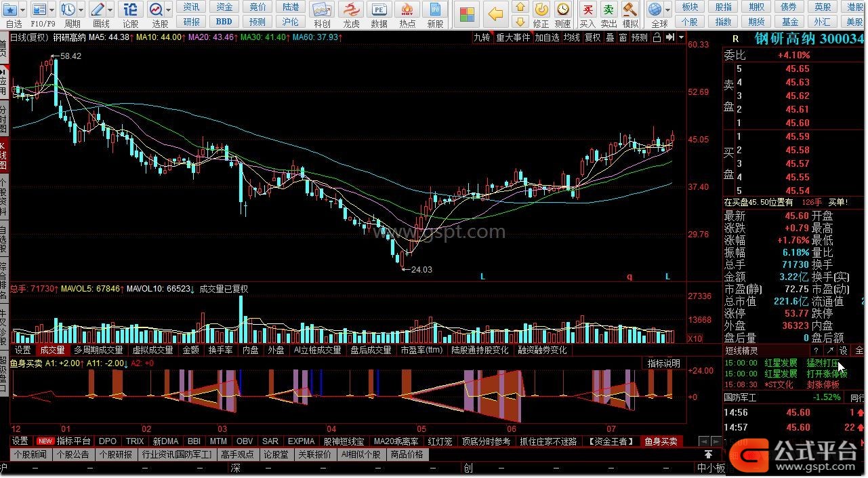Expand the 全球 globe dropdown arrow

[x=667, y=10]
